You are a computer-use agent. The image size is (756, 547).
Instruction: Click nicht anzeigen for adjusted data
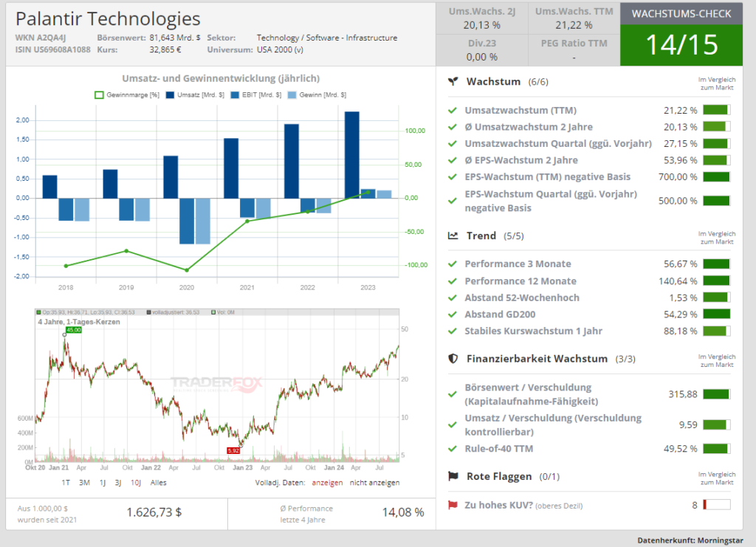click(x=374, y=483)
